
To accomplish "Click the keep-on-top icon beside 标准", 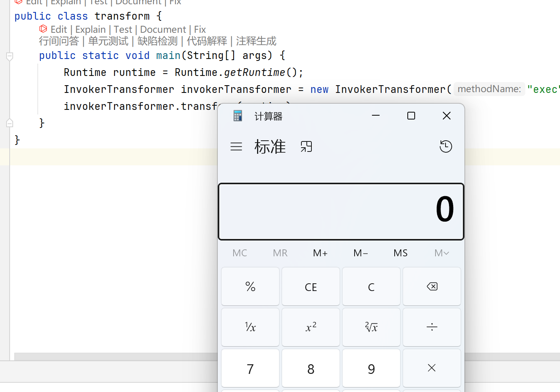I will [x=306, y=146].
